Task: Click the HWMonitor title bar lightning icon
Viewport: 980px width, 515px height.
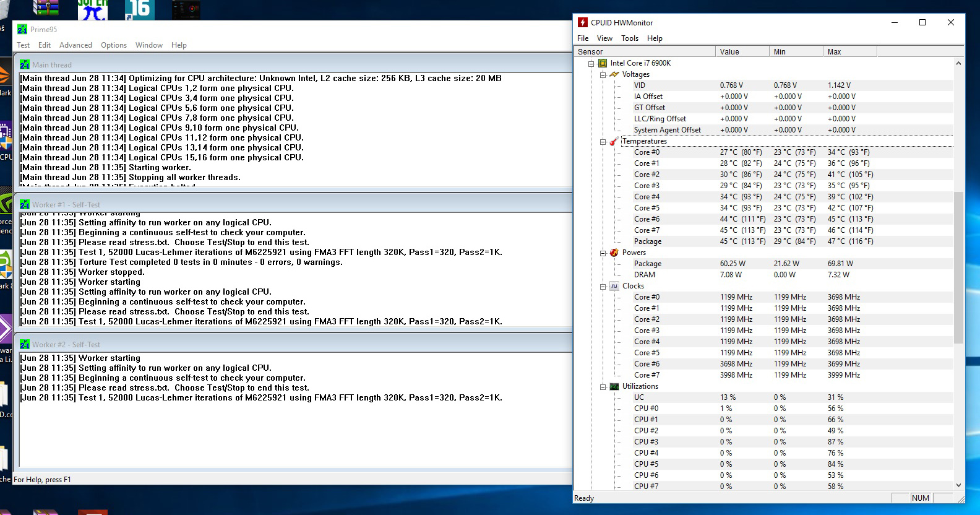Action: tap(582, 22)
